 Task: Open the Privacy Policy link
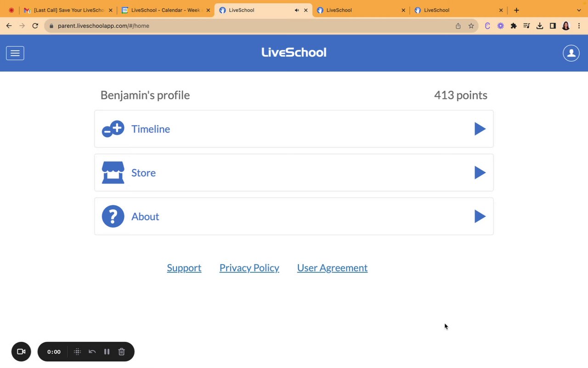(x=249, y=268)
